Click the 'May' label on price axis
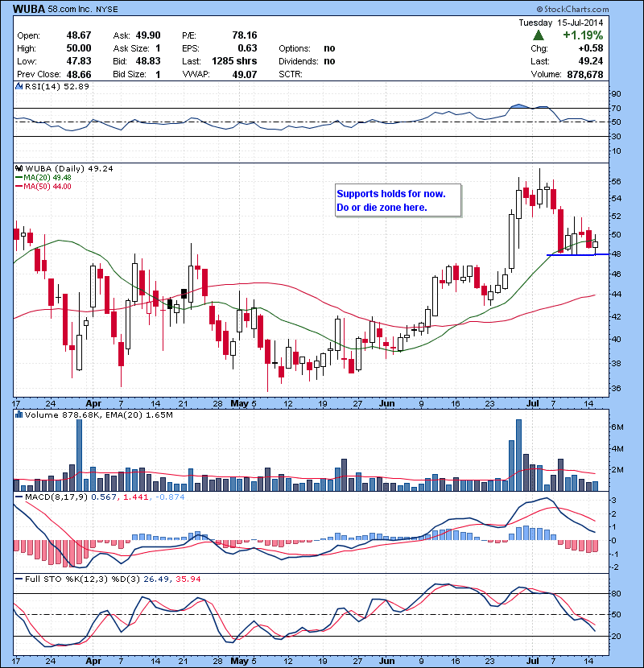Image resolution: width=644 pixels, height=668 pixels. [x=239, y=403]
